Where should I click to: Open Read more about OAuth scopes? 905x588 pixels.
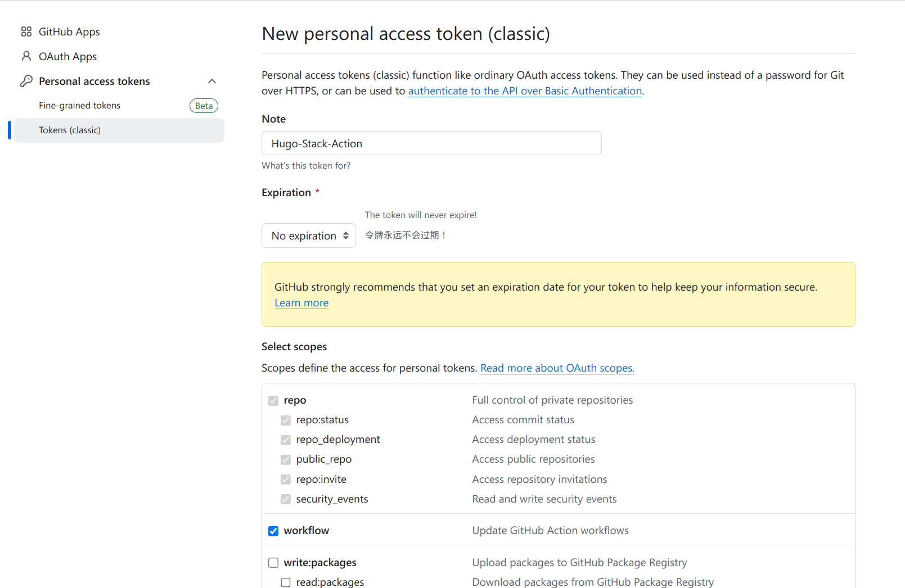click(557, 368)
